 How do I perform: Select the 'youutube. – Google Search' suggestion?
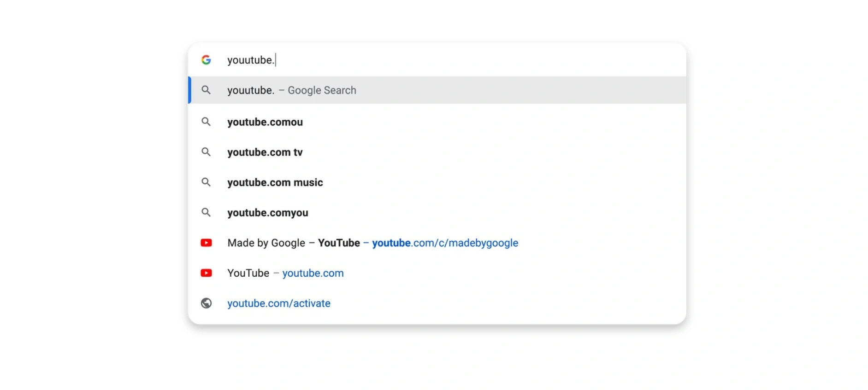tap(437, 90)
